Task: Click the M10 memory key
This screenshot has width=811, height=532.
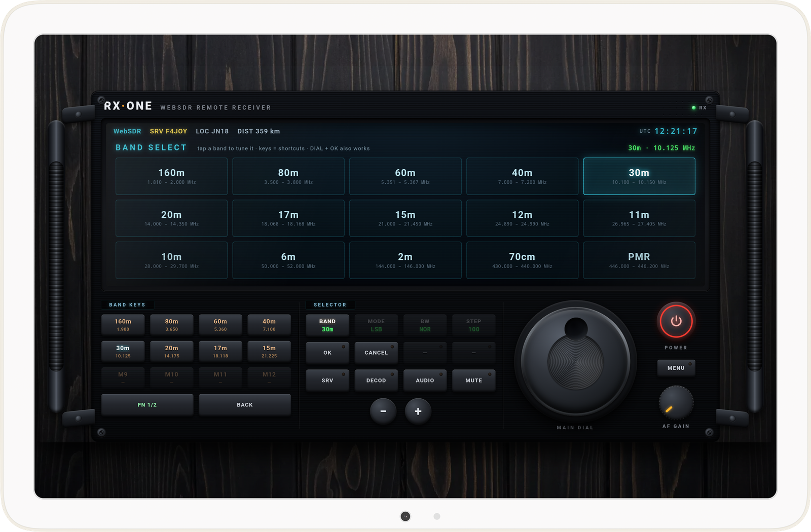Action: pos(171,377)
